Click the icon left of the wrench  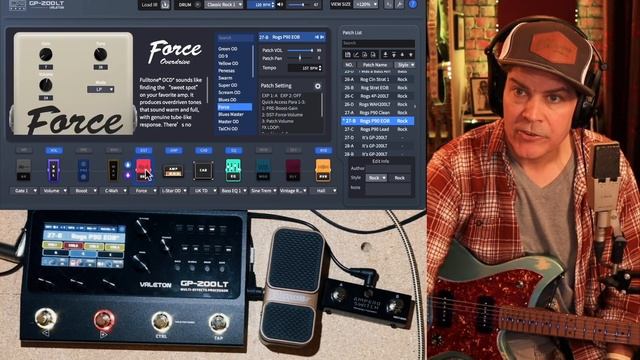pyautogui.click(x=388, y=4)
